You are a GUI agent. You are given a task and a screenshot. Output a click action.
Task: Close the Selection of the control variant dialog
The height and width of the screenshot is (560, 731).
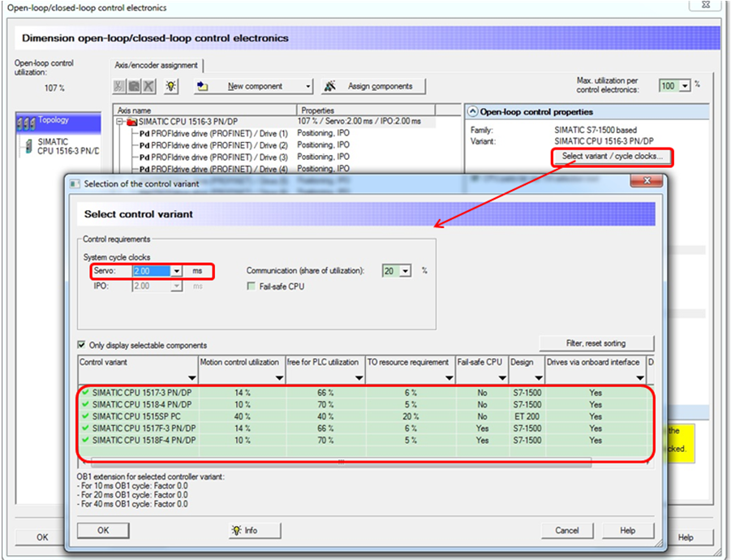pos(647,180)
